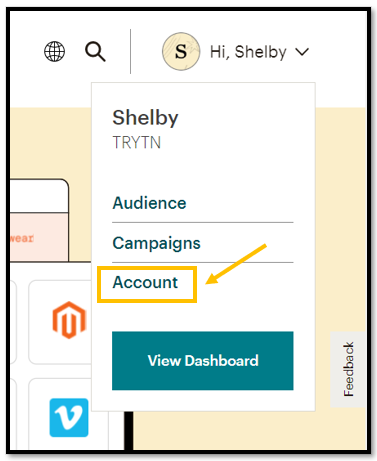
Task: Click the Shelby avatar with letter S
Action: [181, 51]
